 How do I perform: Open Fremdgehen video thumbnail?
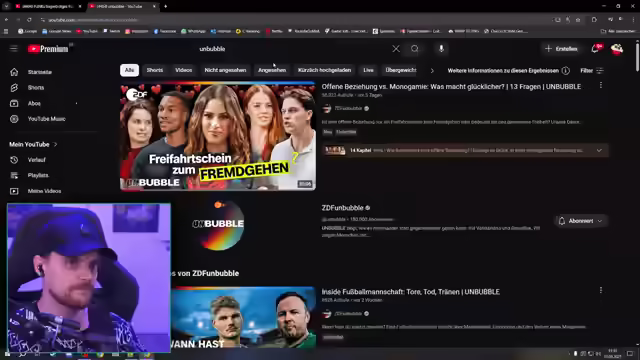pyautogui.click(x=218, y=136)
